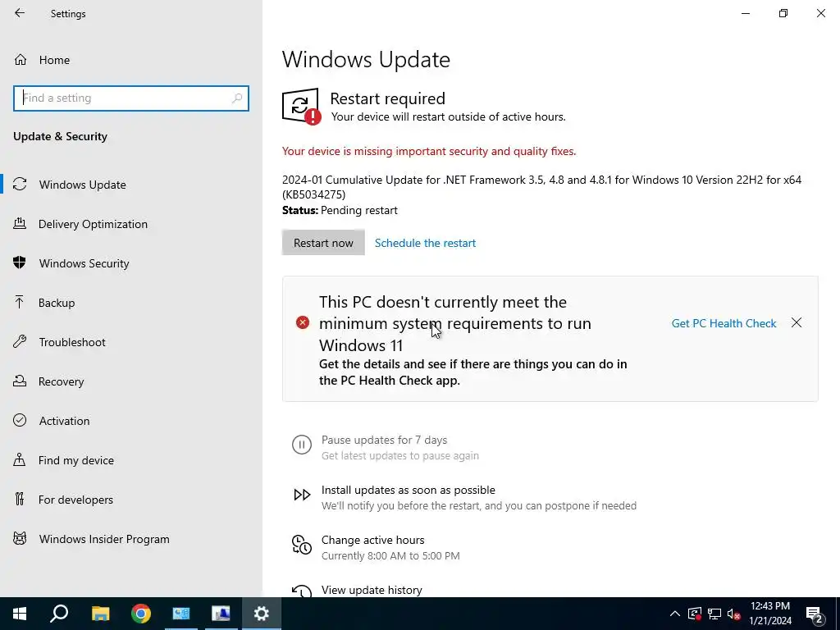
Task: Open File Explorer from the taskbar
Action: [x=100, y=614]
